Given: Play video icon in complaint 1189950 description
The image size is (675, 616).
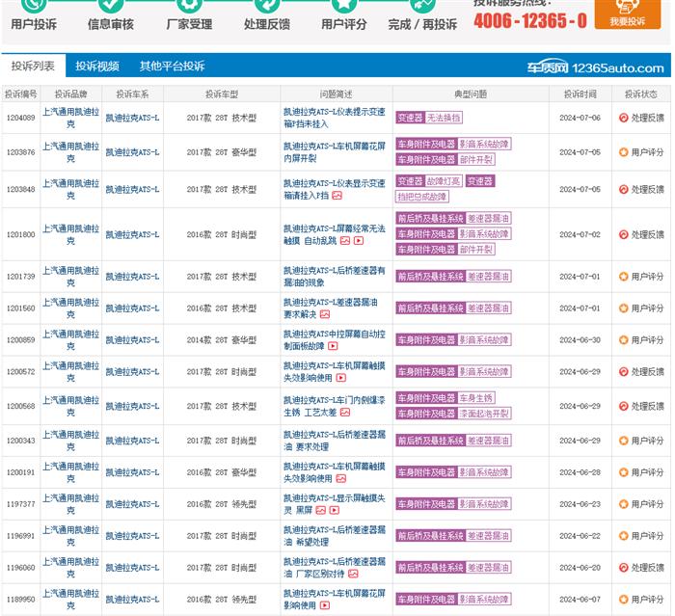Looking at the screenshot, I should (325, 605).
